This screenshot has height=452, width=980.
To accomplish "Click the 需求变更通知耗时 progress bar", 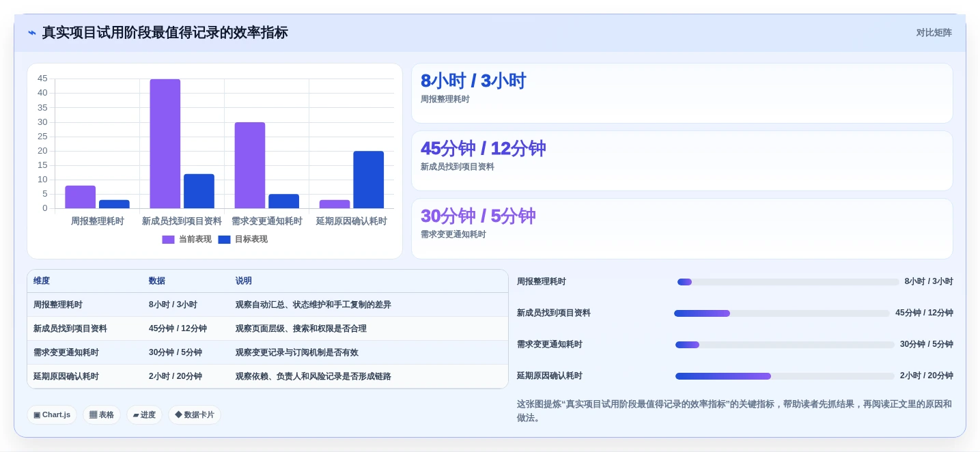I will 785,345.
